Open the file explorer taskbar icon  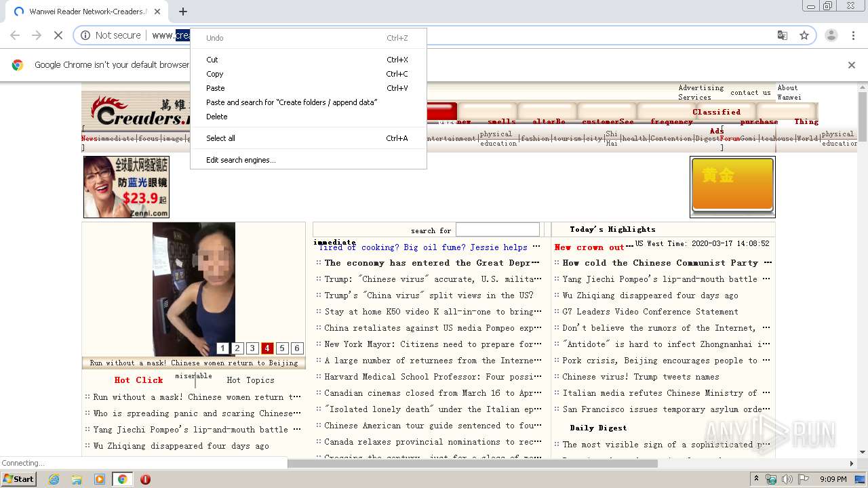77,479
